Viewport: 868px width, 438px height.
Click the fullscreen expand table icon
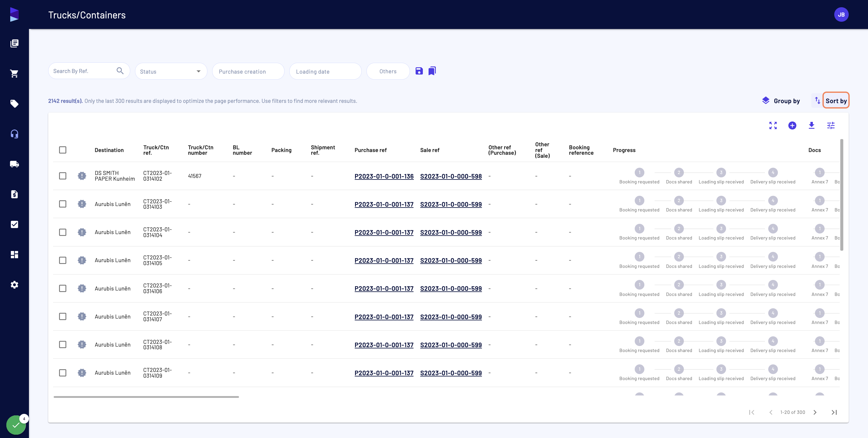tap(773, 125)
